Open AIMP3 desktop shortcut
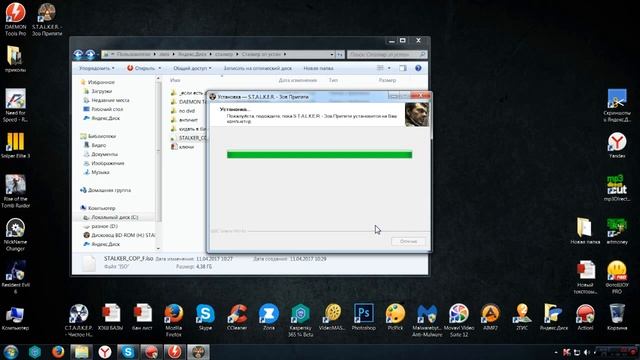The height and width of the screenshot is (360, 640). [490, 317]
